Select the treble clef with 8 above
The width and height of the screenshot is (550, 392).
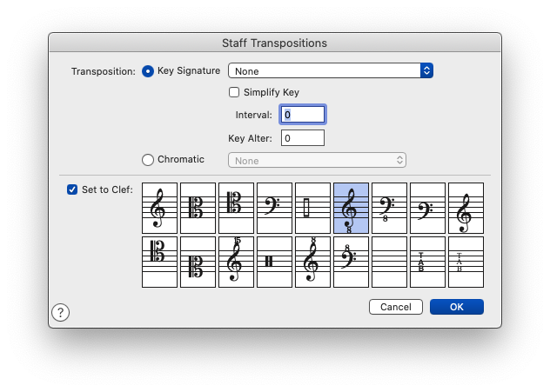(312, 262)
